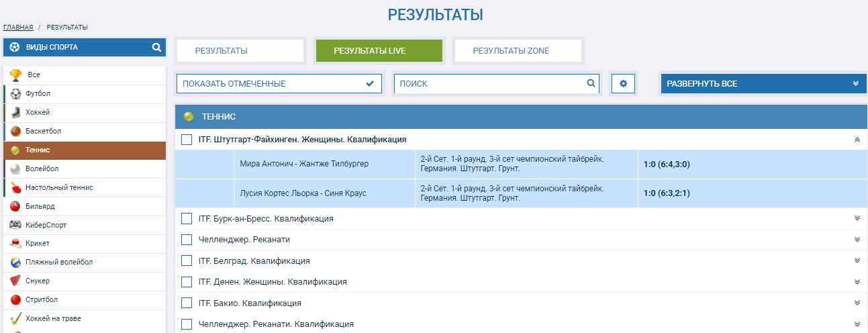Click the magnifier icon in ПОИСК field

[x=591, y=83]
